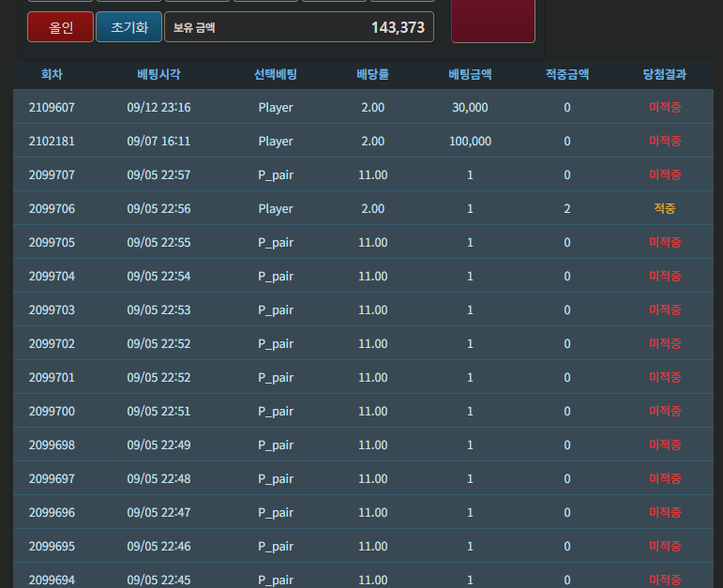Click the 적중 win result in row 2099706
Image resolution: width=723 pixels, height=588 pixels.
[x=665, y=208]
